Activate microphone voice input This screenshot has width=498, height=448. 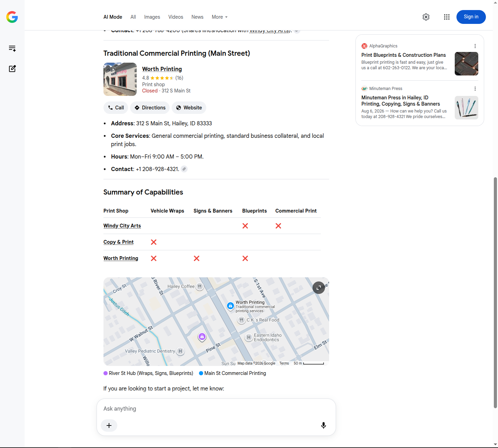click(324, 425)
